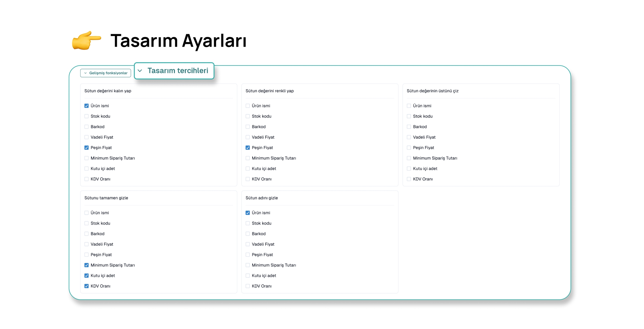
Task: Check Barkod under Sütun değerini renkli yap
Action: 248,127
